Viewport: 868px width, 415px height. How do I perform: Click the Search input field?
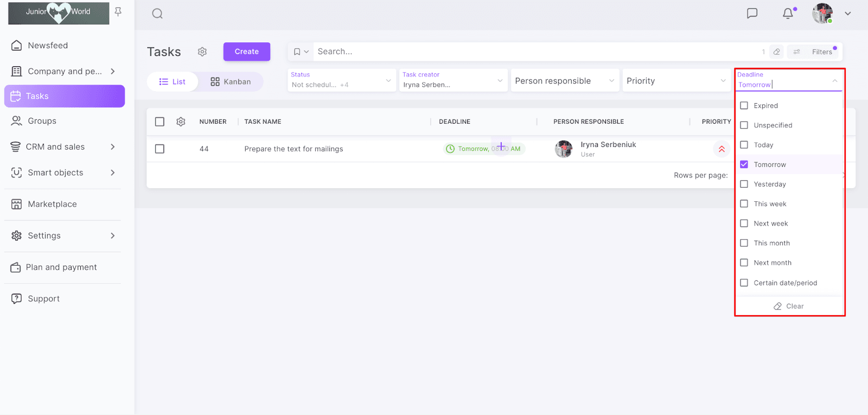pos(532,52)
